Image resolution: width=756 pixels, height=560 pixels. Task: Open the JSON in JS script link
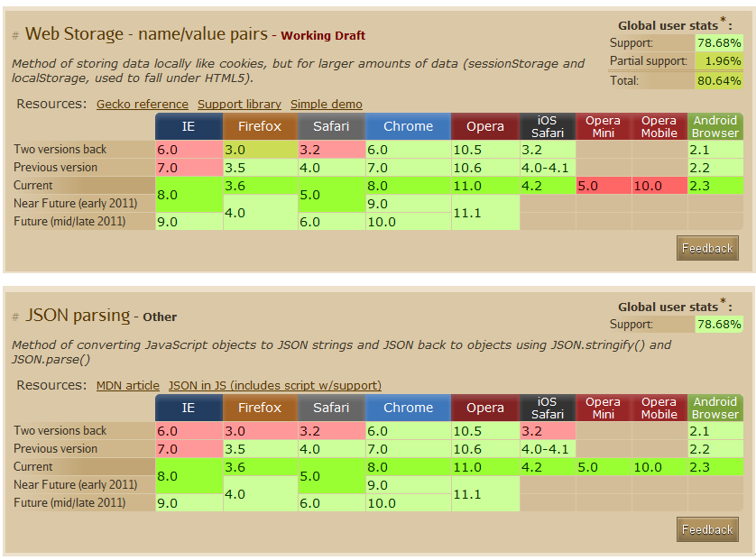tap(274, 386)
